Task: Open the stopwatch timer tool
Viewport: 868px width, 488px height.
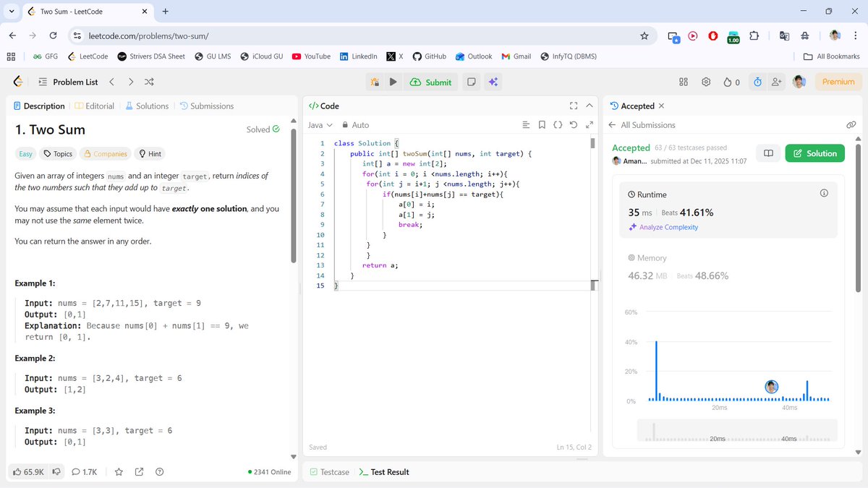Action: coord(757,82)
